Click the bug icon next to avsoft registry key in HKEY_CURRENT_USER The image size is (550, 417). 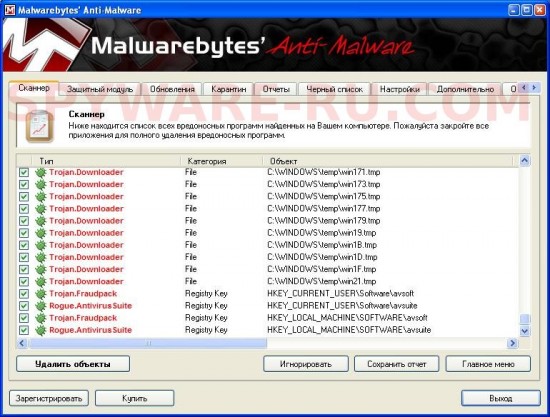pos(41,294)
